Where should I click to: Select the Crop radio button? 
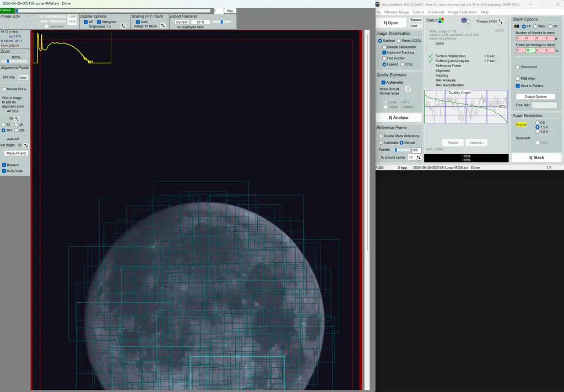click(x=403, y=64)
